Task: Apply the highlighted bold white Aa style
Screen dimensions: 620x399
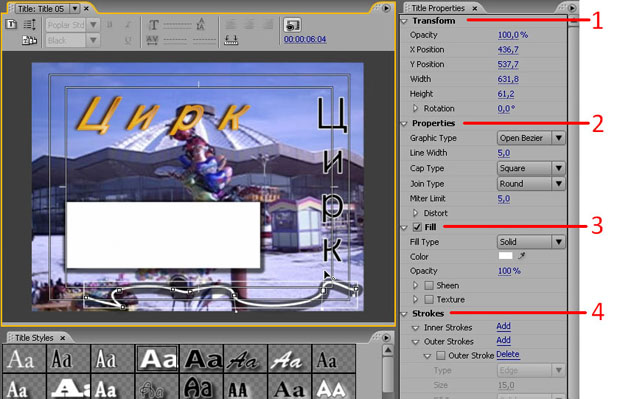Action: pos(157,359)
